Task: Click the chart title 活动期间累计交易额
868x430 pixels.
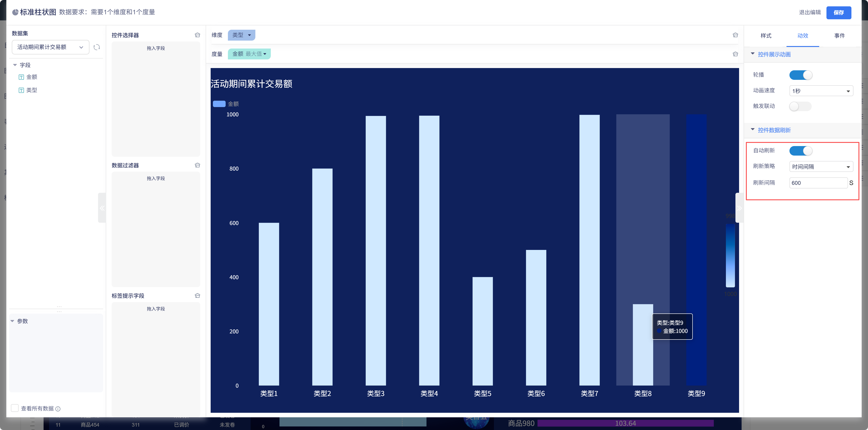Action: [x=252, y=84]
